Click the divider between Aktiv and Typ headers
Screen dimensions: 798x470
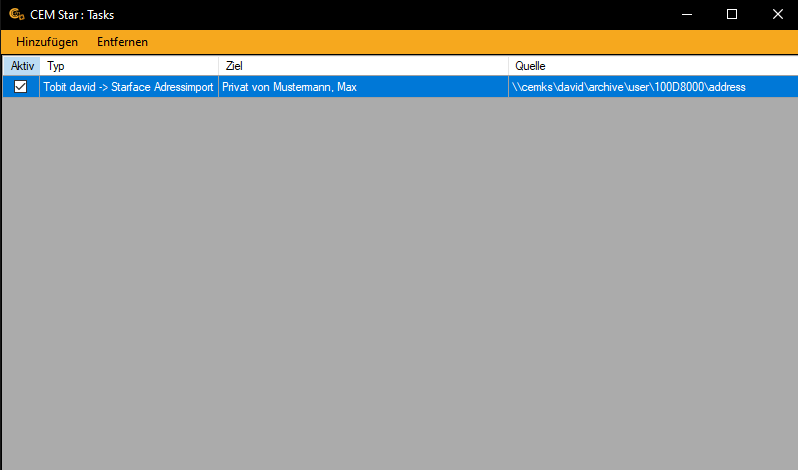point(40,66)
